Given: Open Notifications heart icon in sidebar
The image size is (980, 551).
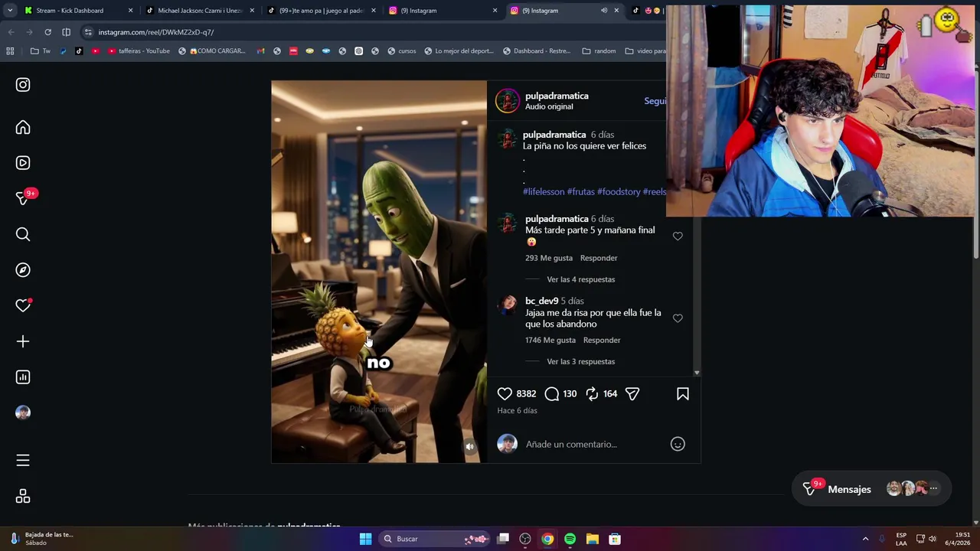Looking at the screenshot, I should point(23,305).
